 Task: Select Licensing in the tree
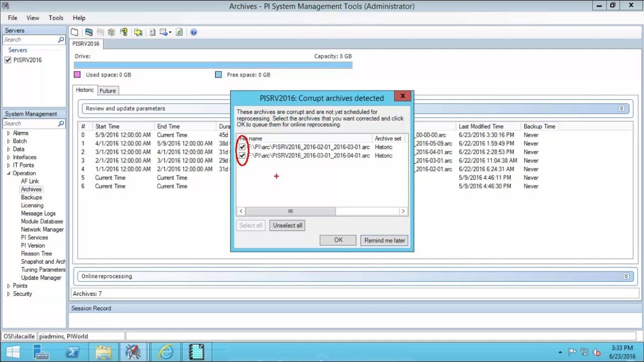32,205
